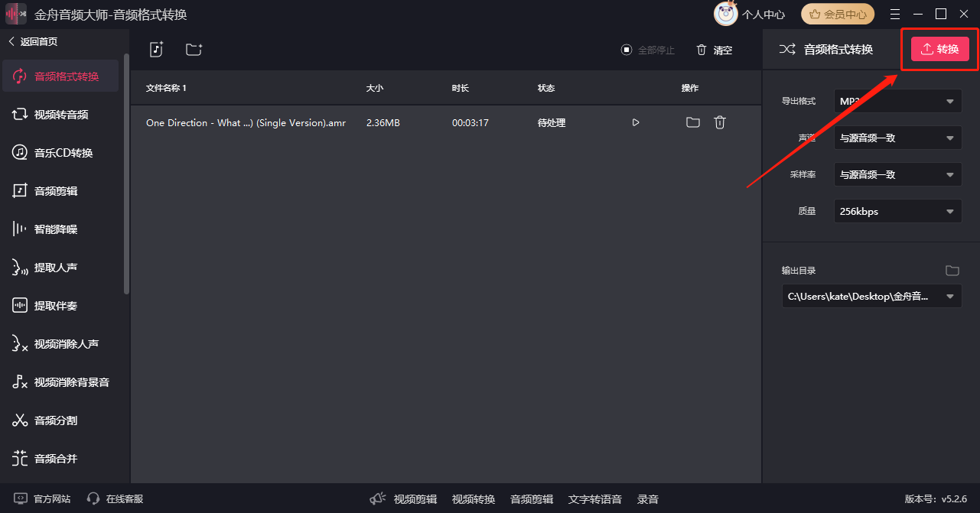Expand the sample rate dropdown
The height and width of the screenshot is (513, 980).
[898, 174]
